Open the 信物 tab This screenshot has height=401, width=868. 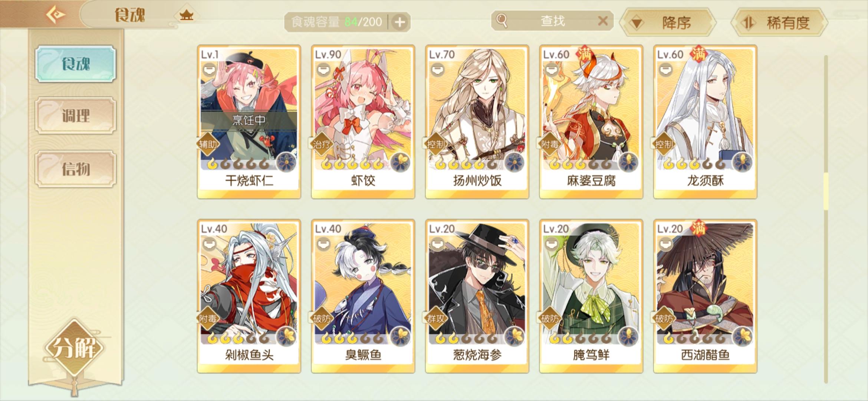pyautogui.click(x=76, y=169)
